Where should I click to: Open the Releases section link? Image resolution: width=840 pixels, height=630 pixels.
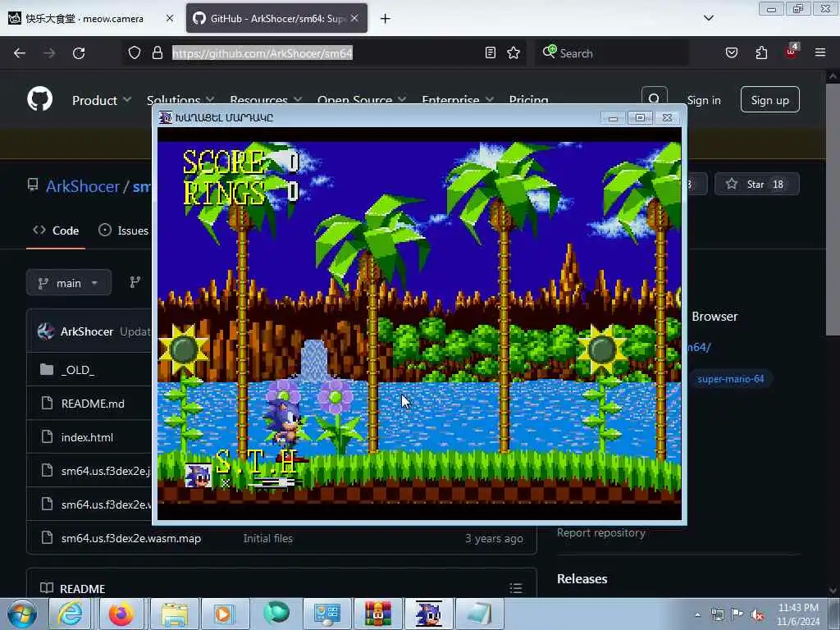coord(582,579)
